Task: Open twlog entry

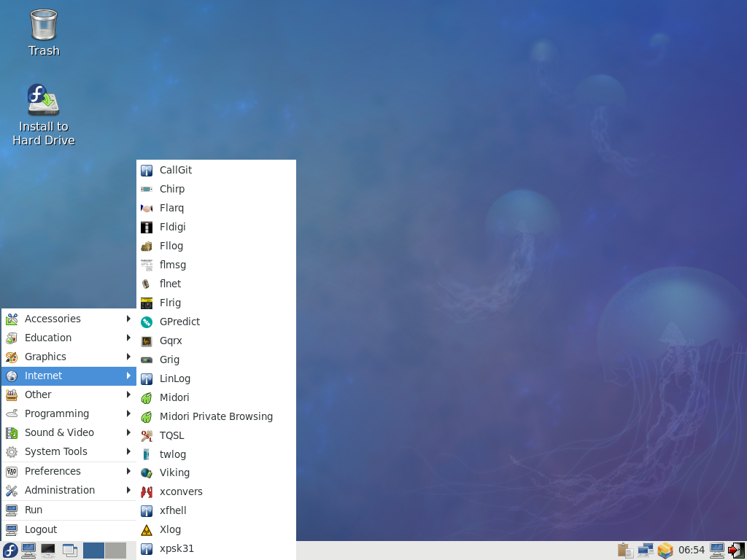Action: [216, 454]
